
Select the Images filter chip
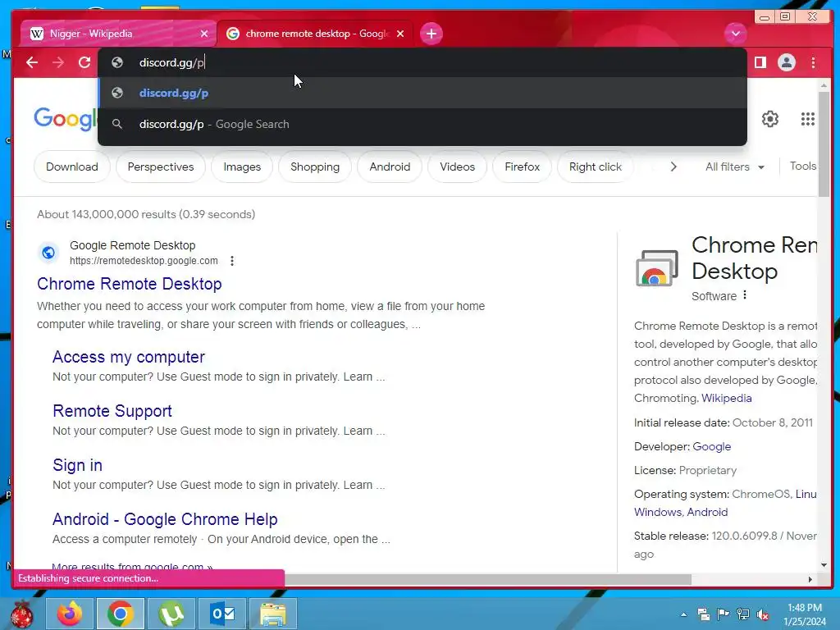[x=242, y=167]
